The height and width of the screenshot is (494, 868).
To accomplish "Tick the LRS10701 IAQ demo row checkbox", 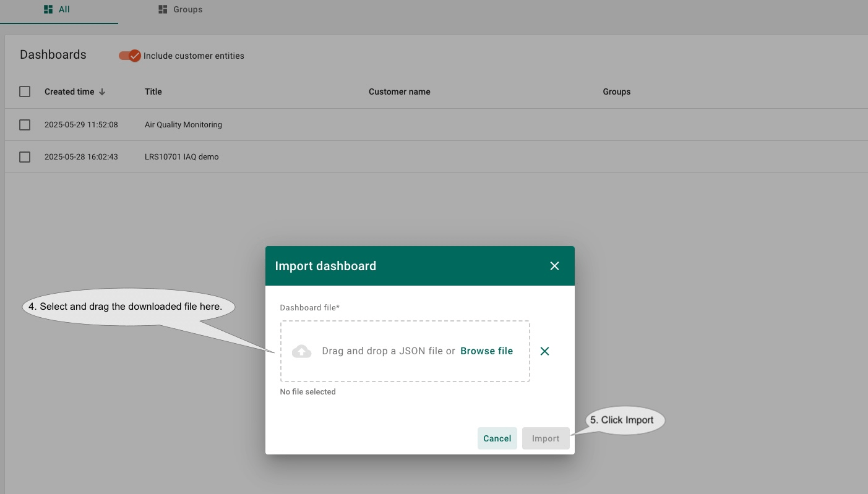I will pos(25,157).
